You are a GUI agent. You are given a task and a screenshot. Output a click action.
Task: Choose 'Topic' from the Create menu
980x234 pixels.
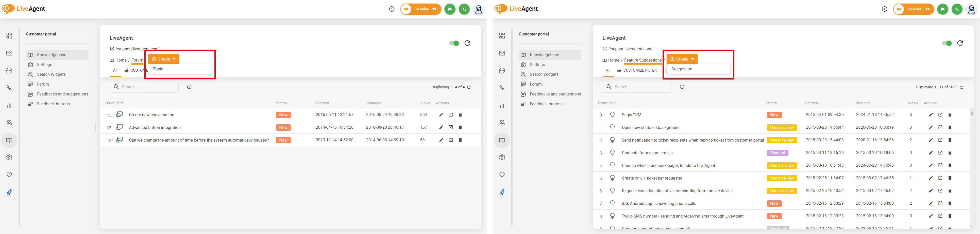[158, 69]
